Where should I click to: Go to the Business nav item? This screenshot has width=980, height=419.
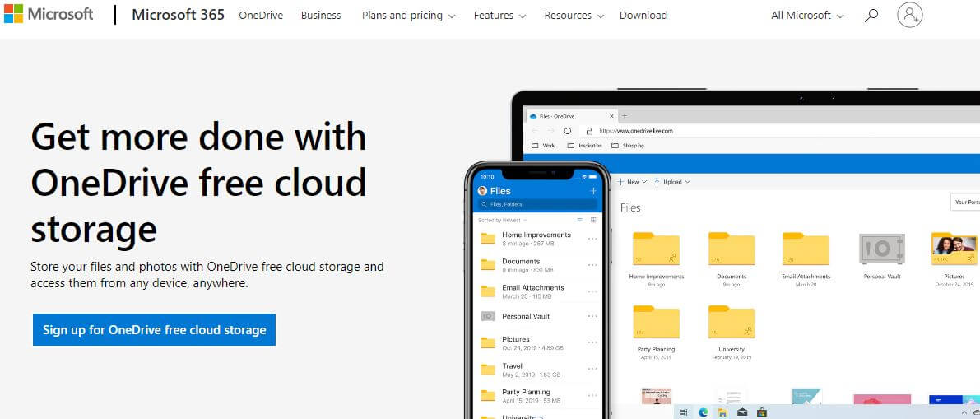point(321,15)
